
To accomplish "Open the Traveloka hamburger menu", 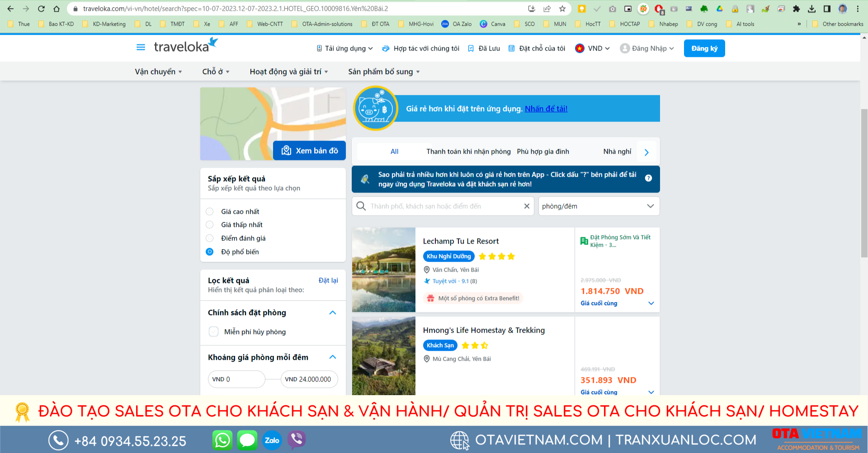I will click(x=141, y=47).
